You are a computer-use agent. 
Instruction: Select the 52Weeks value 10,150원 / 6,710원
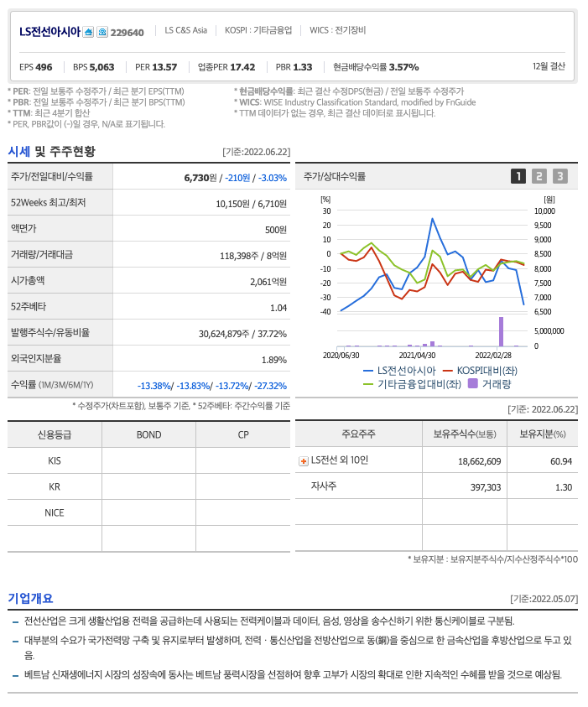coord(251,204)
